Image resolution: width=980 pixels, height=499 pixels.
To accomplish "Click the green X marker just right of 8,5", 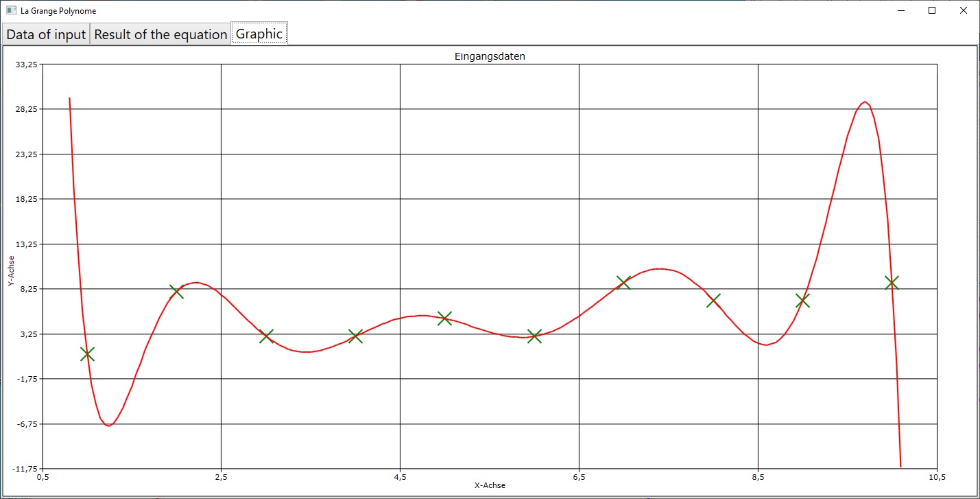I will click(x=802, y=301).
